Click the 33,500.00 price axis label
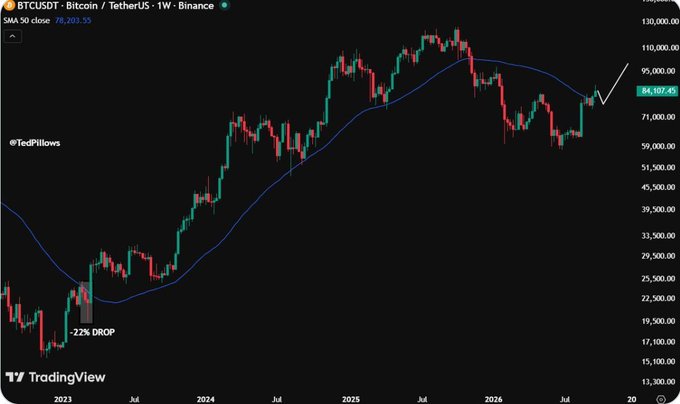This screenshot has height=404, width=680. pyautogui.click(x=660, y=235)
